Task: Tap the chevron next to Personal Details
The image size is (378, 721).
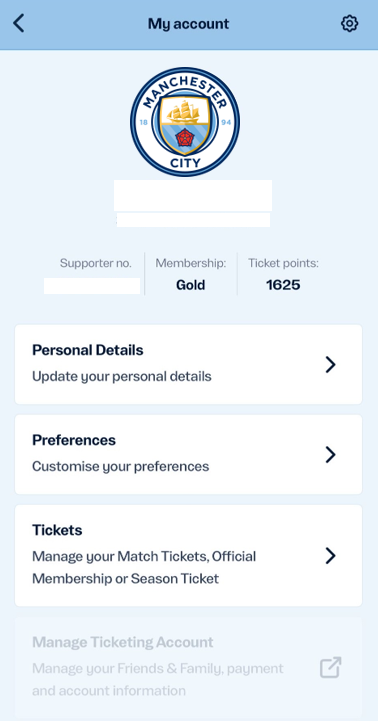Action: pyautogui.click(x=330, y=365)
